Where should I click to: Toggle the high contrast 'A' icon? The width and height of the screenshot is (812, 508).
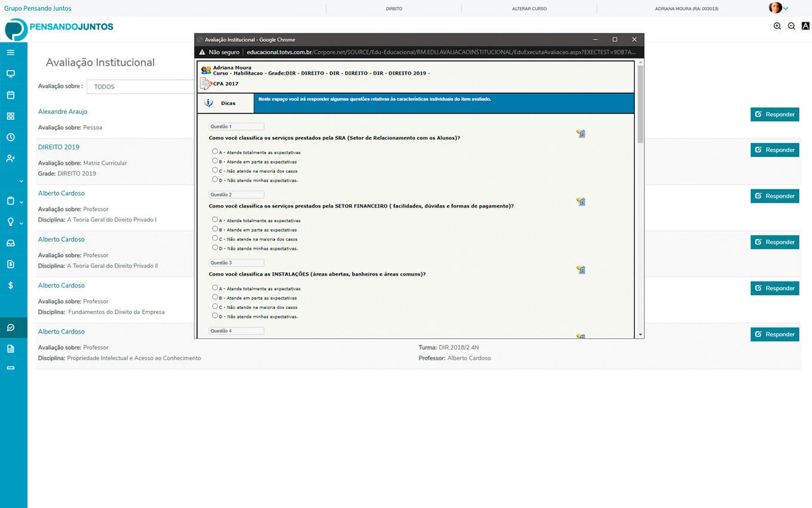tap(805, 26)
